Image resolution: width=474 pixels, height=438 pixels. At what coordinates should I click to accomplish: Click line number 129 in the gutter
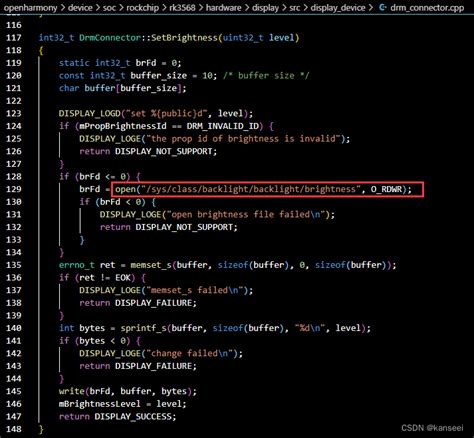pyautogui.click(x=13, y=189)
